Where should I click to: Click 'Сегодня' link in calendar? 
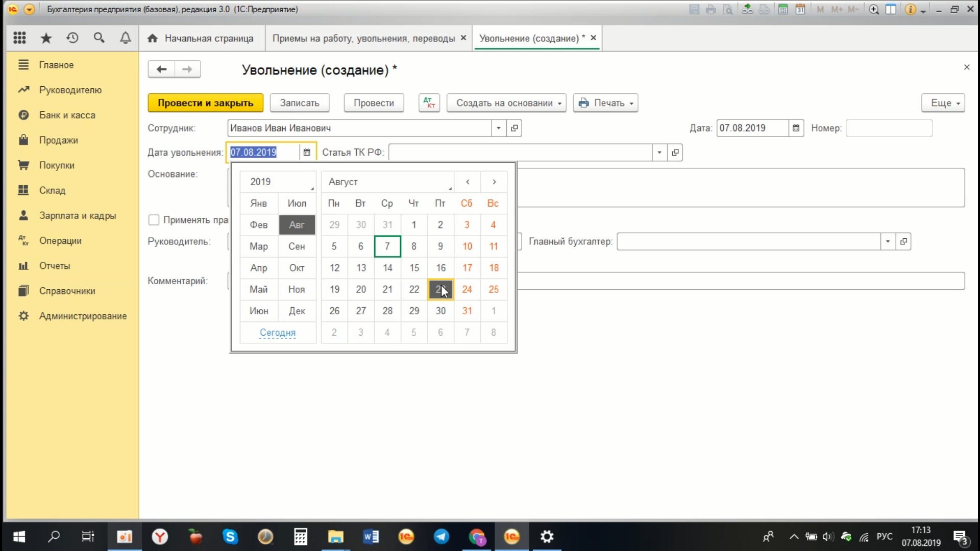[277, 332]
